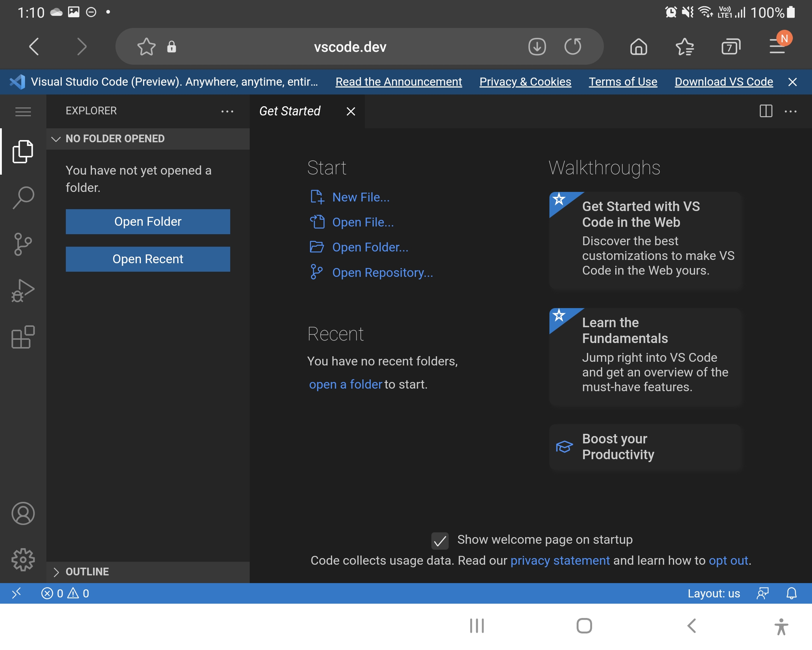Open the browser tabs switcher showing 7
Image resolution: width=812 pixels, height=650 pixels.
(731, 47)
